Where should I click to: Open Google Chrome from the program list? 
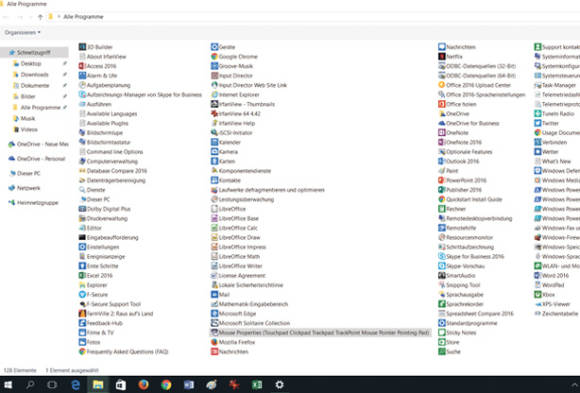(x=234, y=57)
